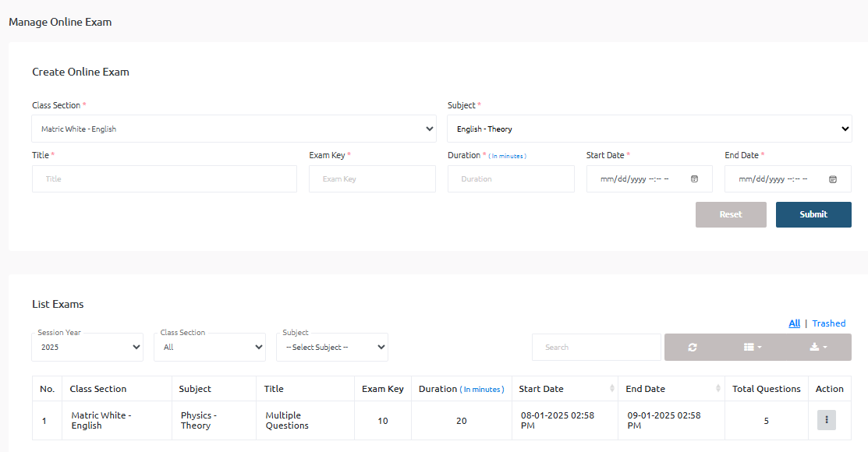The height and width of the screenshot is (452, 868).
Task: Click the refresh icon in list toolbar
Action: pos(692,348)
